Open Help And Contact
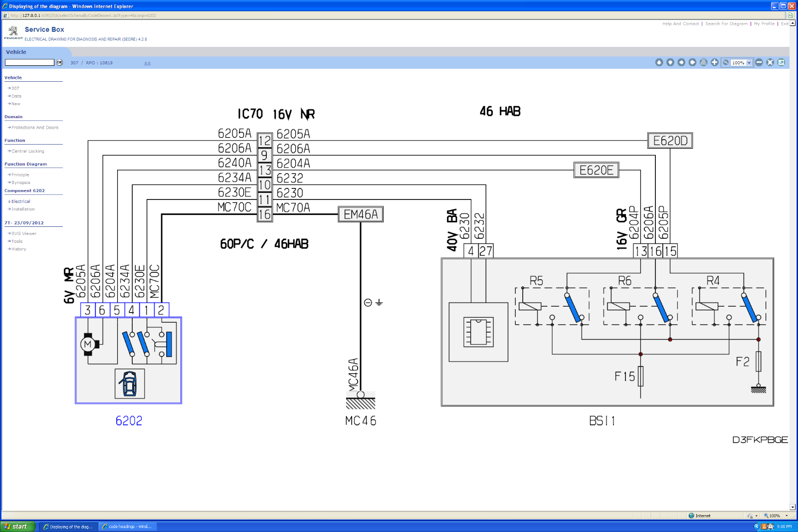The height and width of the screenshot is (532, 798). click(x=681, y=24)
